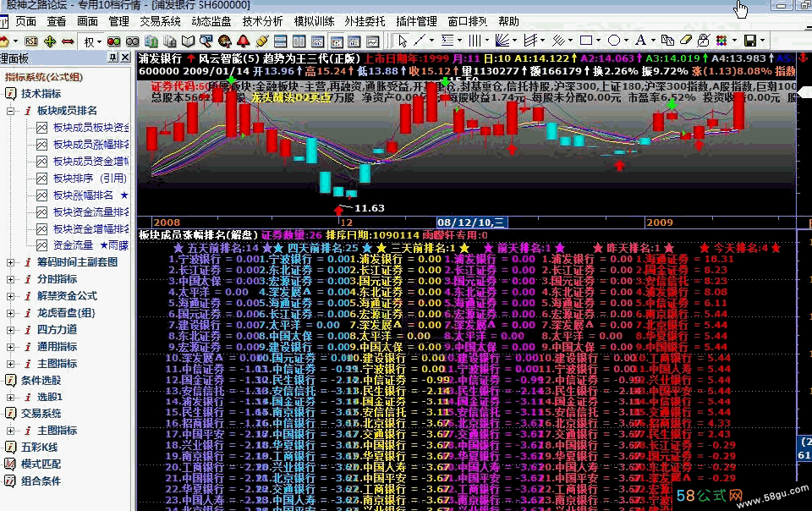Viewport: 812px width, 511px height.
Task: Expand the 分时指标 tree node
Action: pyautogui.click(x=10, y=279)
